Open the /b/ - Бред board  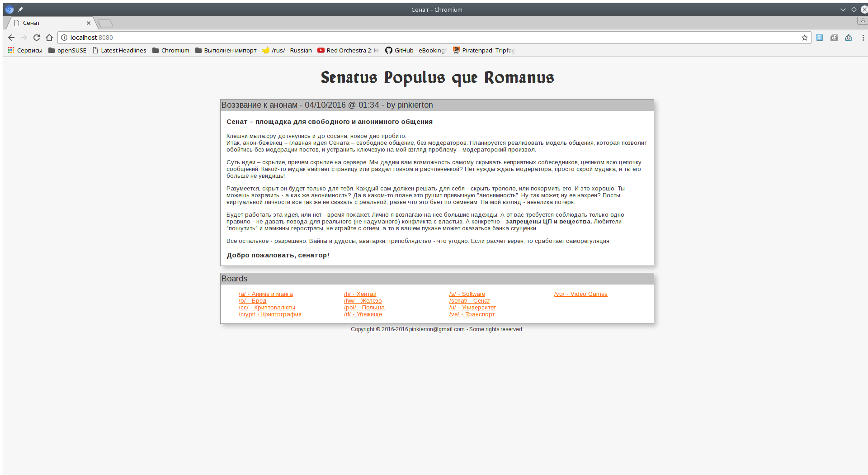pos(252,301)
